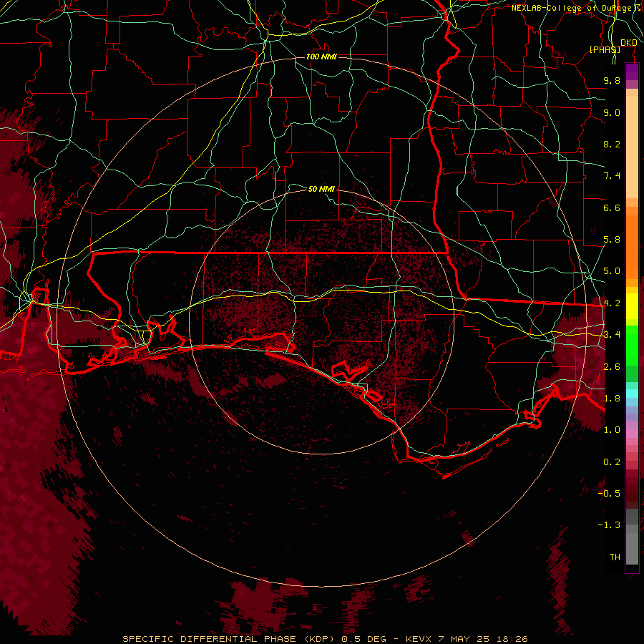Click the "9.0" scale value
Viewport: 644px width, 644px height.
612,112
